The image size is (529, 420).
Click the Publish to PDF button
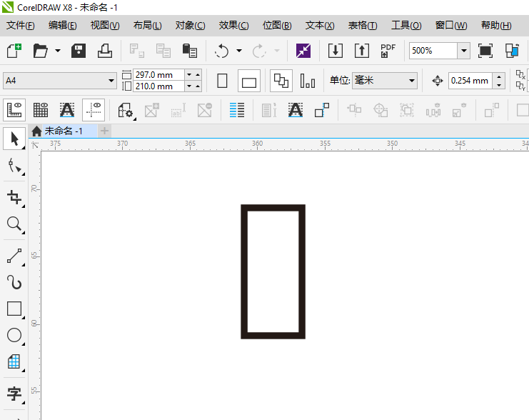point(388,51)
